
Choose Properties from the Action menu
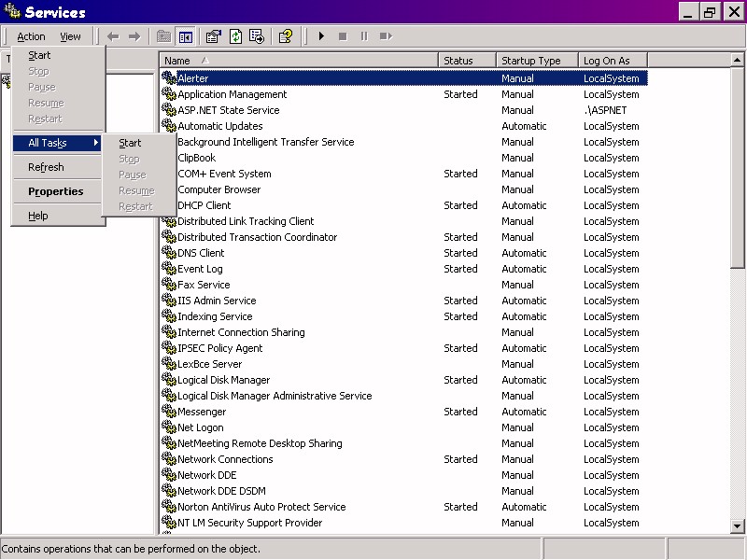click(55, 191)
